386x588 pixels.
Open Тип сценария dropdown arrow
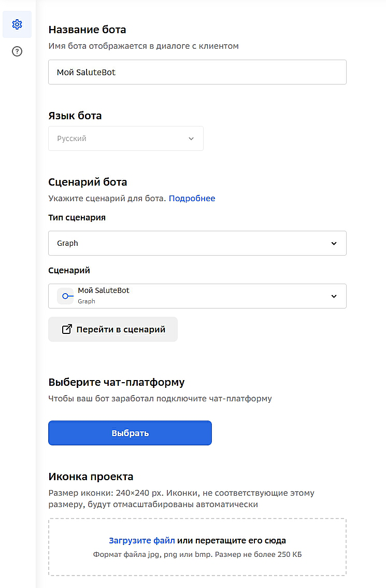click(x=334, y=243)
